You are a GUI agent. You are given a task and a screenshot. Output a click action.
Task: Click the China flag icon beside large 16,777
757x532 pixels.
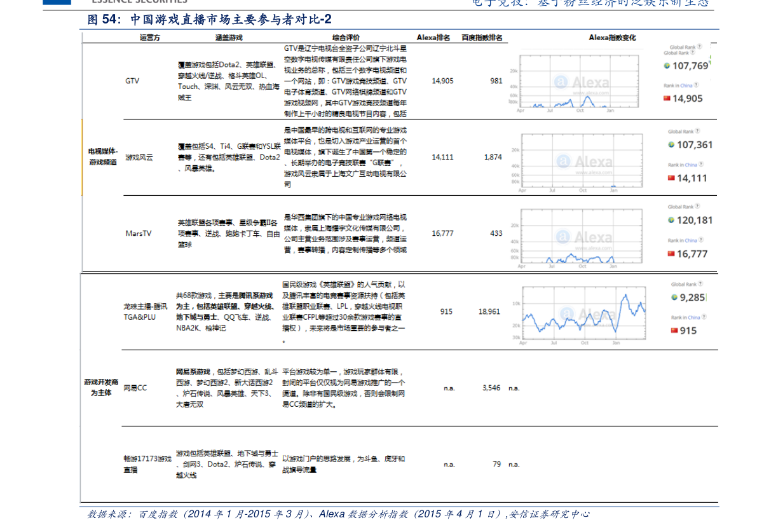point(671,254)
